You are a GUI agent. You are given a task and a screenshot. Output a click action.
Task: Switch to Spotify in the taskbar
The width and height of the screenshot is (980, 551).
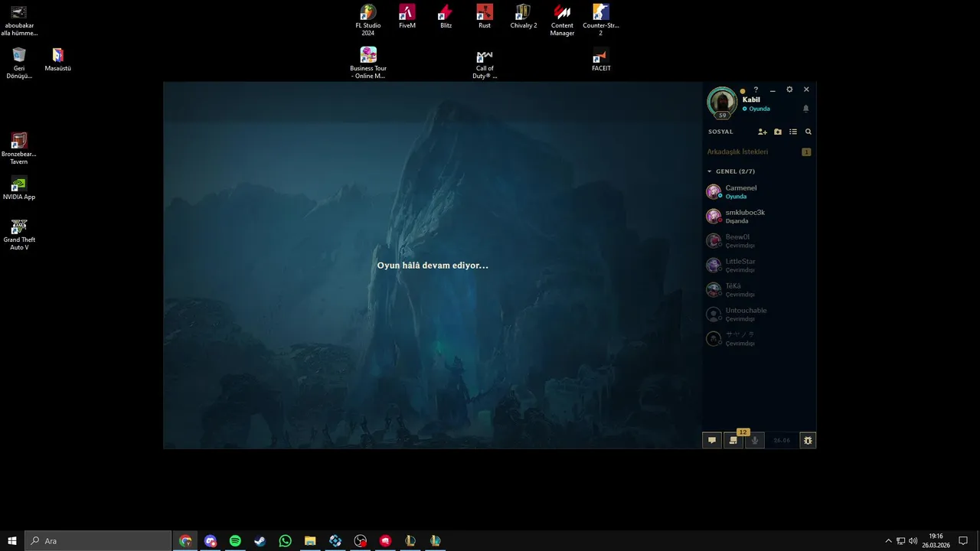click(235, 541)
